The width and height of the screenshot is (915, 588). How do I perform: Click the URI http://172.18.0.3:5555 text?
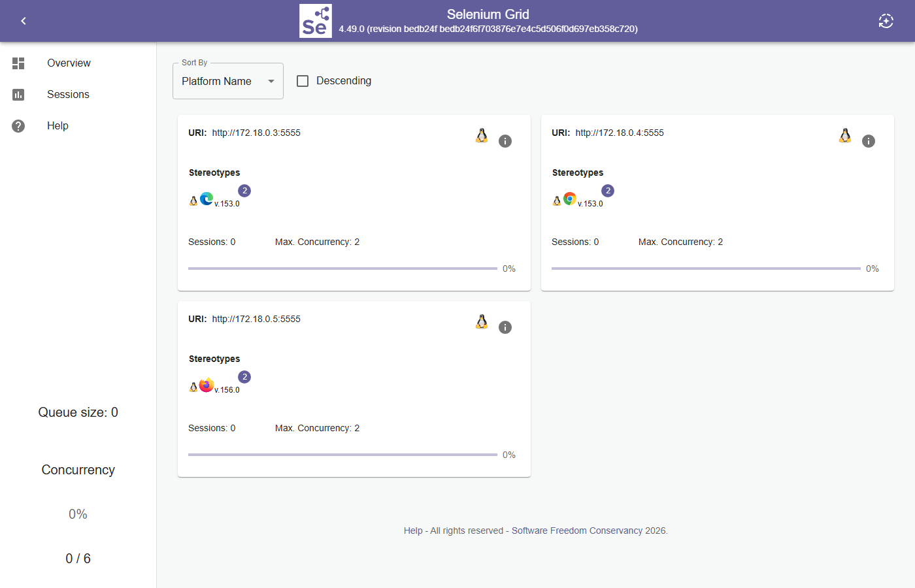pos(256,133)
